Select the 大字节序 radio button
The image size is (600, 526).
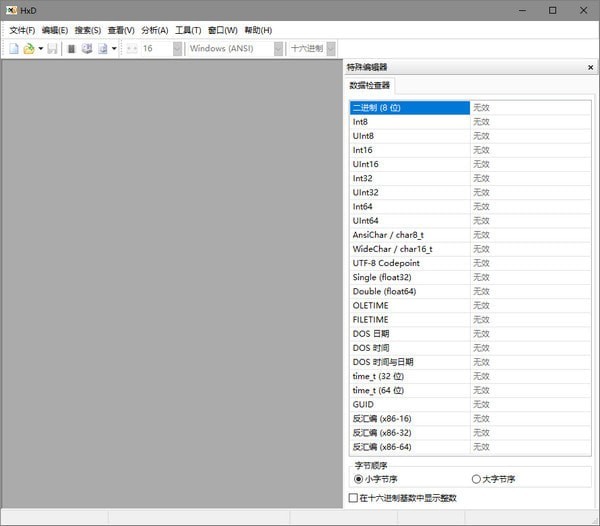coord(476,479)
